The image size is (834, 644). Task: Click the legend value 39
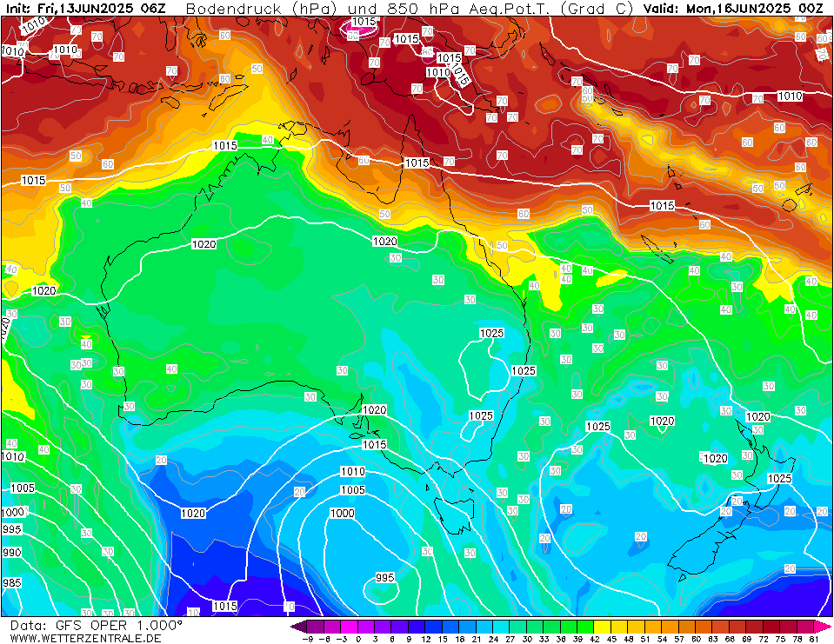coord(578,639)
